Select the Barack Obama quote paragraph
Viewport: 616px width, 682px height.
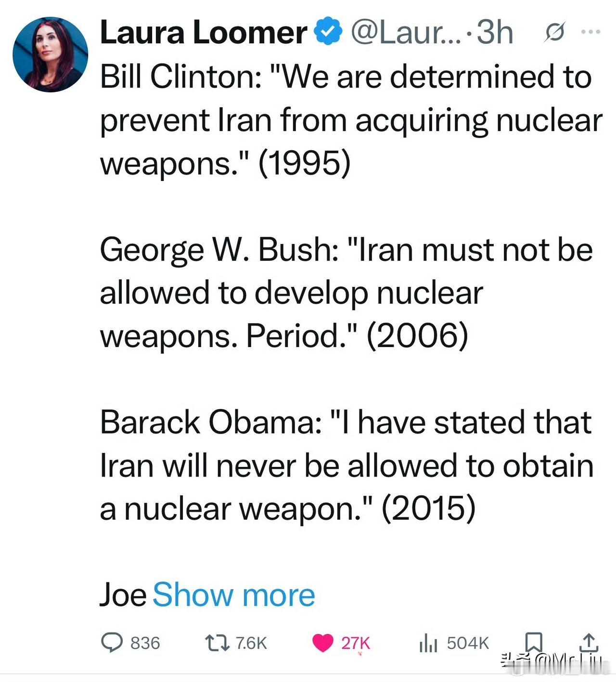[347, 465]
